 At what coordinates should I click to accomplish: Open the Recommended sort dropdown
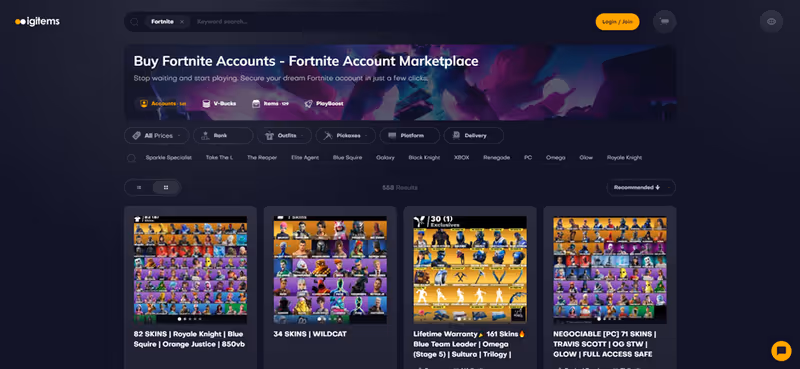641,187
